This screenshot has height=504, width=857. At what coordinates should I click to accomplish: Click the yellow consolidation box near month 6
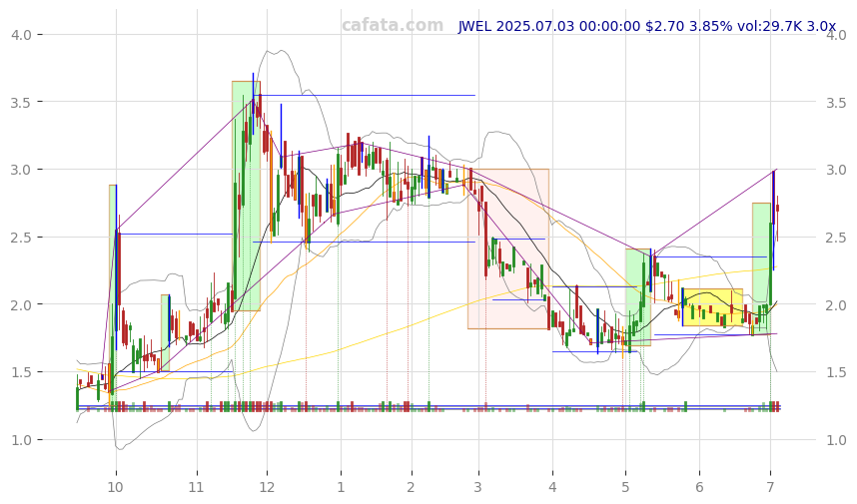712,307
